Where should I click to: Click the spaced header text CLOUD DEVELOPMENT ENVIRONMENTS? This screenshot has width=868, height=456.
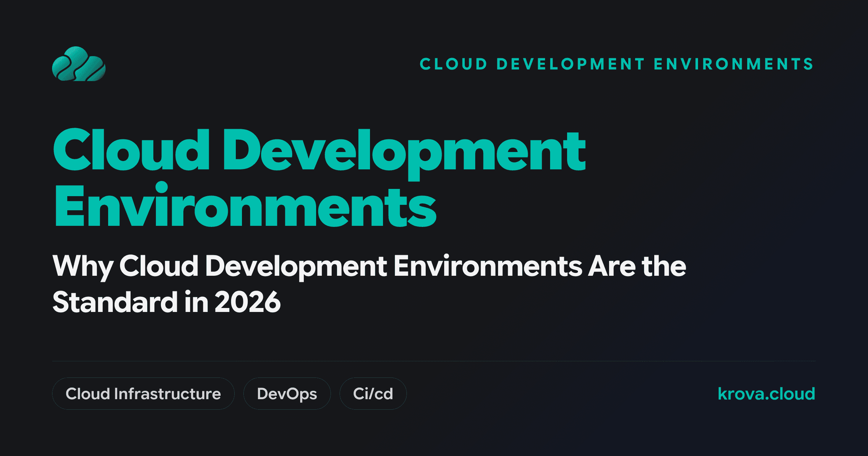[x=617, y=64]
